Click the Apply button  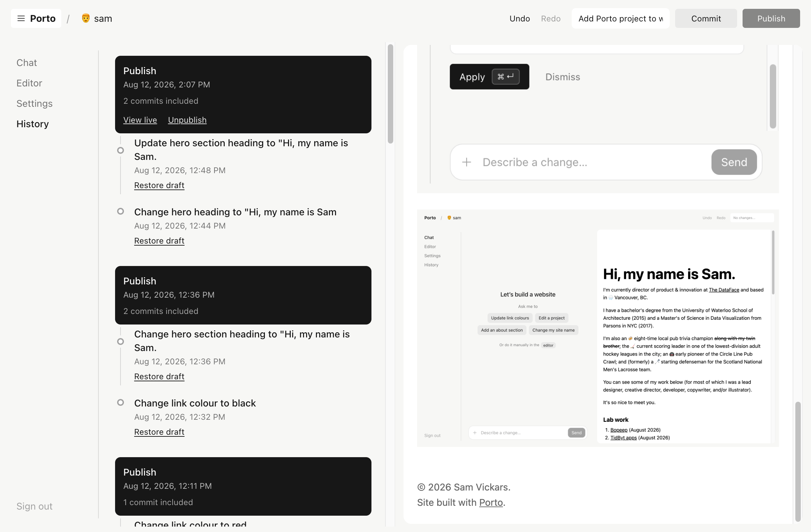tap(489, 77)
